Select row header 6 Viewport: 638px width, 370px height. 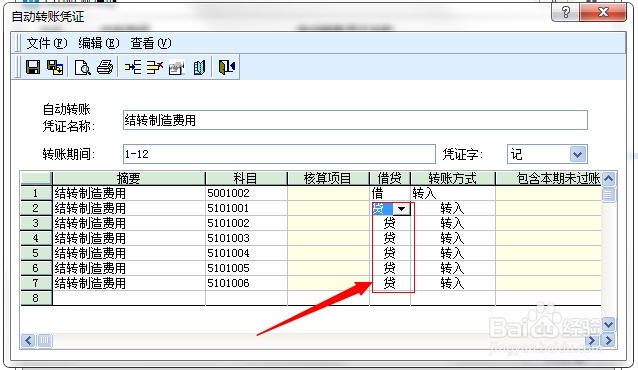coord(36,268)
